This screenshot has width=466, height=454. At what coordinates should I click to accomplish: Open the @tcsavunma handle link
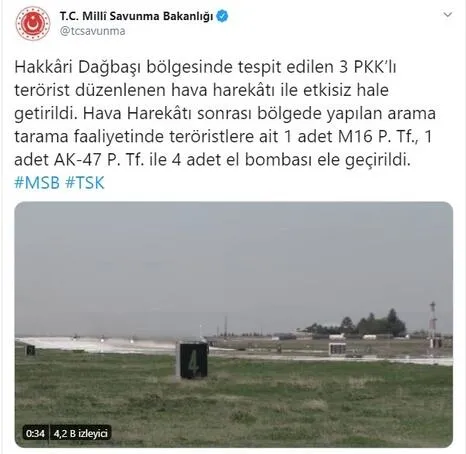coord(93,31)
